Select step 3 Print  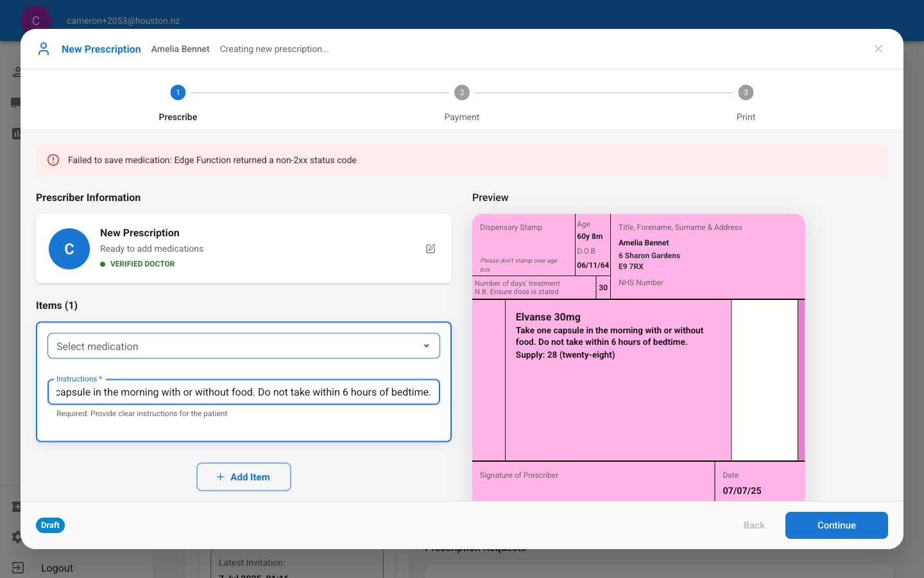click(746, 92)
